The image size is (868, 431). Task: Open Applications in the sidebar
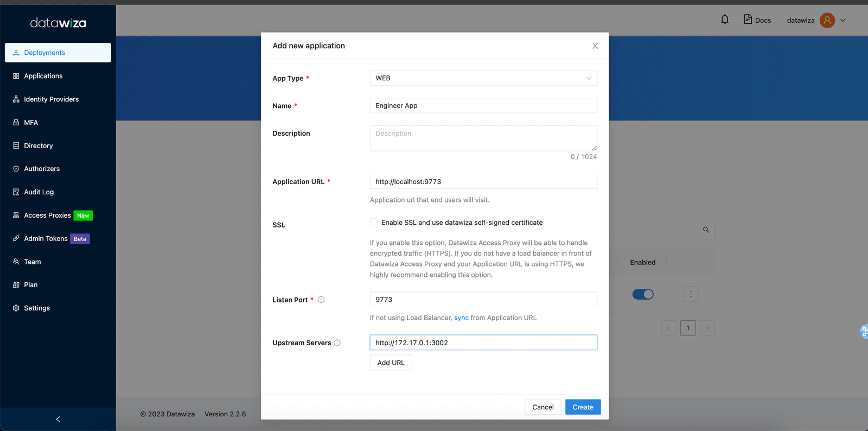tap(58, 76)
